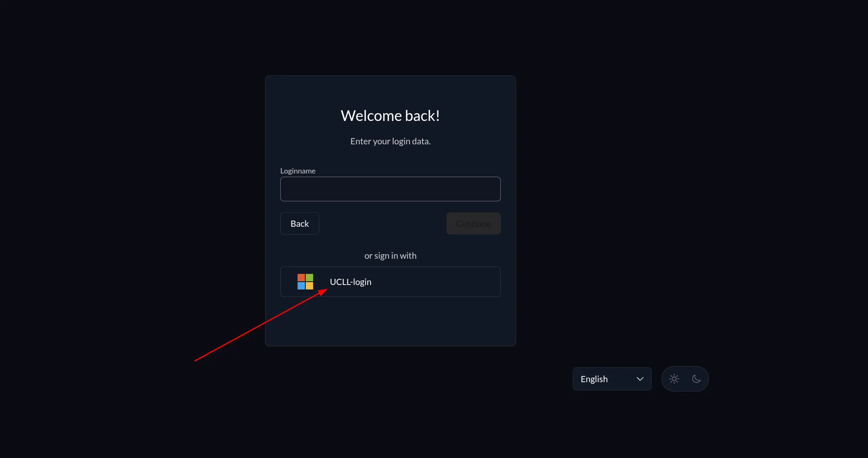Click the "UCLL-login" label text
The width and height of the screenshot is (868, 458).
350,282
